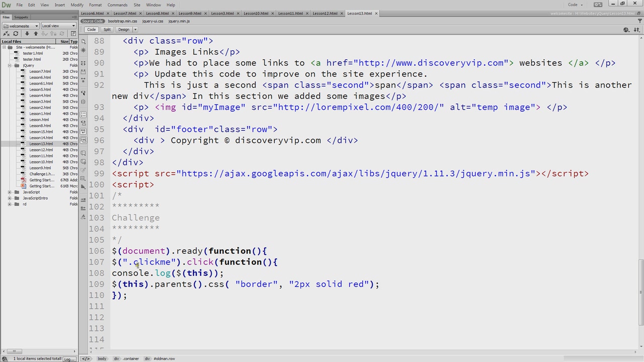Toggle Syntax Error Alerts in Info Bar icon

(x=84, y=140)
